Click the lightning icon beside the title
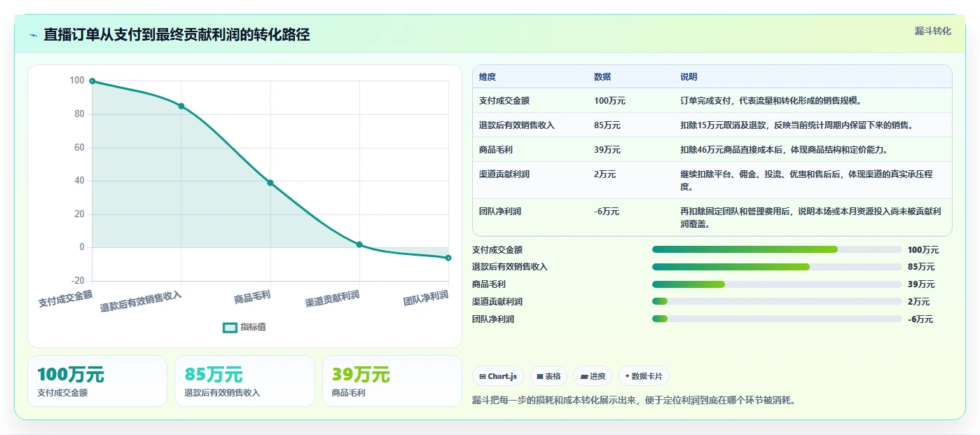Viewport: 980px width, 435px height. coord(33,35)
